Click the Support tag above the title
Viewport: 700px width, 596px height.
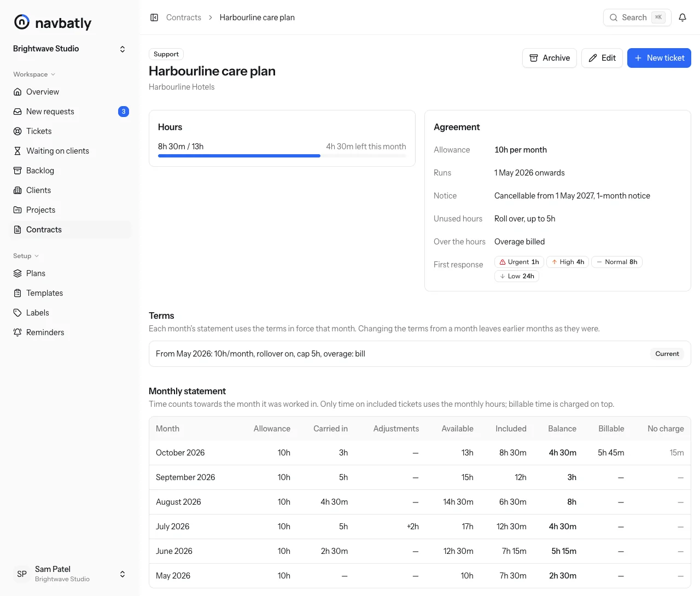click(x=166, y=54)
